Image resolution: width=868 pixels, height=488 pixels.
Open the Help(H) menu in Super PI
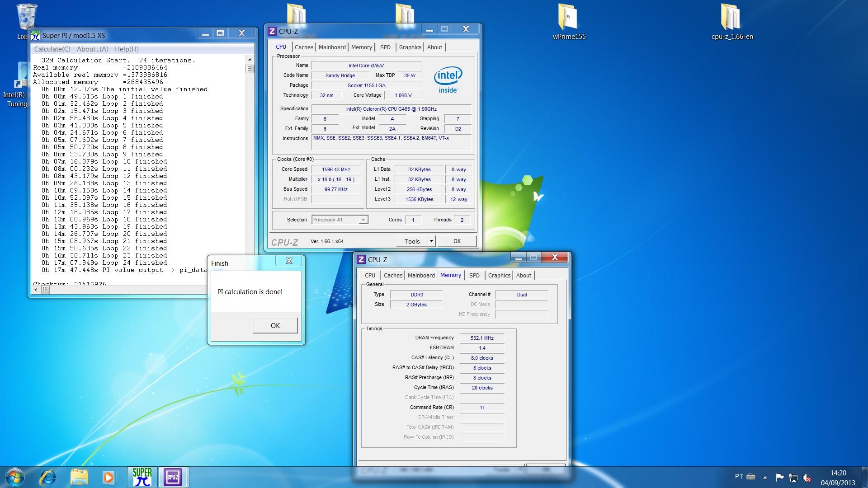coord(127,49)
